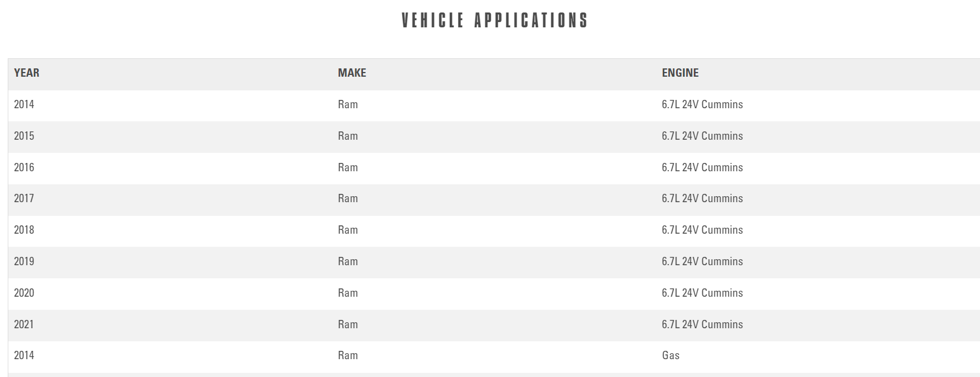This screenshot has height=377, width=980.
Task: Click Ram in the Gas engine row
Action: [x=348, y=356]
